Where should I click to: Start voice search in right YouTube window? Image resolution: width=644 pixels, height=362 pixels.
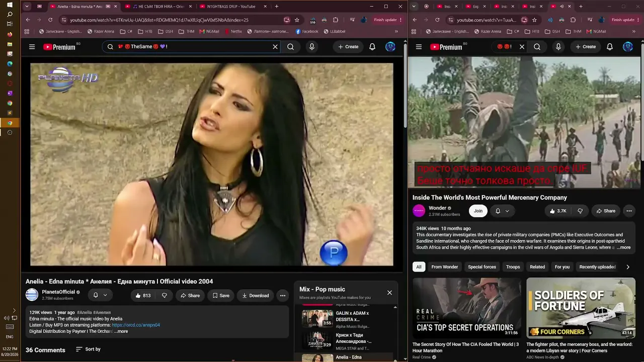558,47
